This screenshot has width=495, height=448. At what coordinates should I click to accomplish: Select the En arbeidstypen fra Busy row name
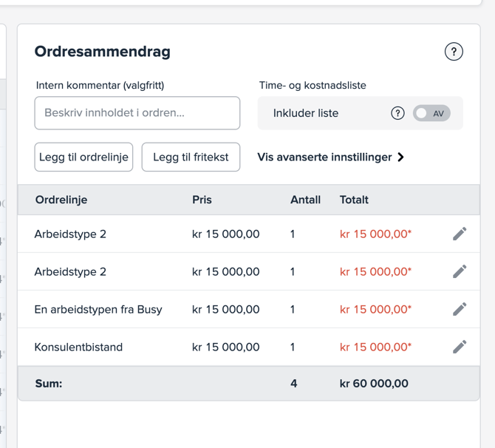coord(98,309)
